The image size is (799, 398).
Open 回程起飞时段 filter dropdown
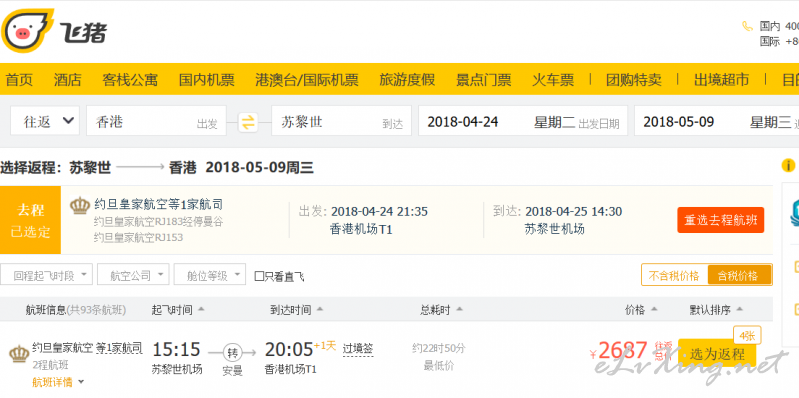pyautogui.click(x=46, y=275)
